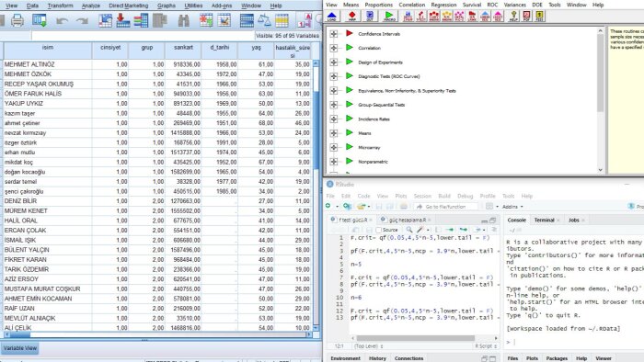
Task: Expand the Incidence Rates tree node
Action: (x=333, y=119)
